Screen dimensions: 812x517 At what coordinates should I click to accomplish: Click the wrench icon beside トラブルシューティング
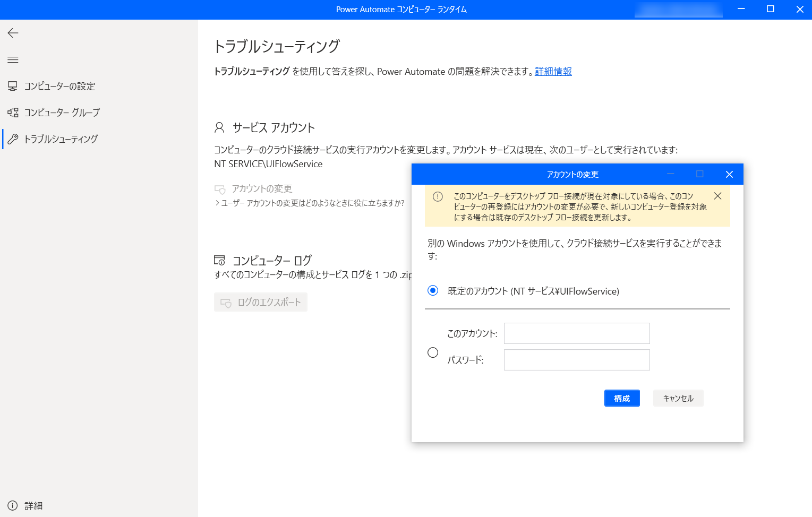[x=13, y=139]
